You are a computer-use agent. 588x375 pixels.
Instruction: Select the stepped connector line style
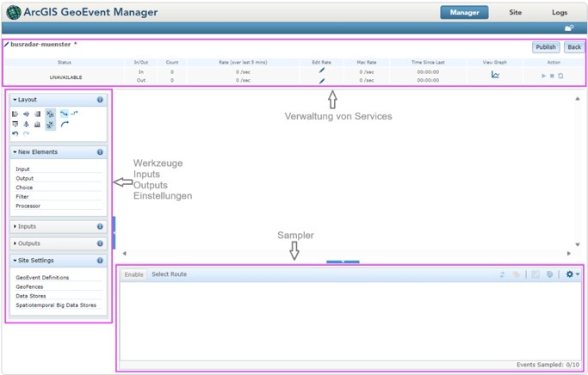[x=74, y=113]
